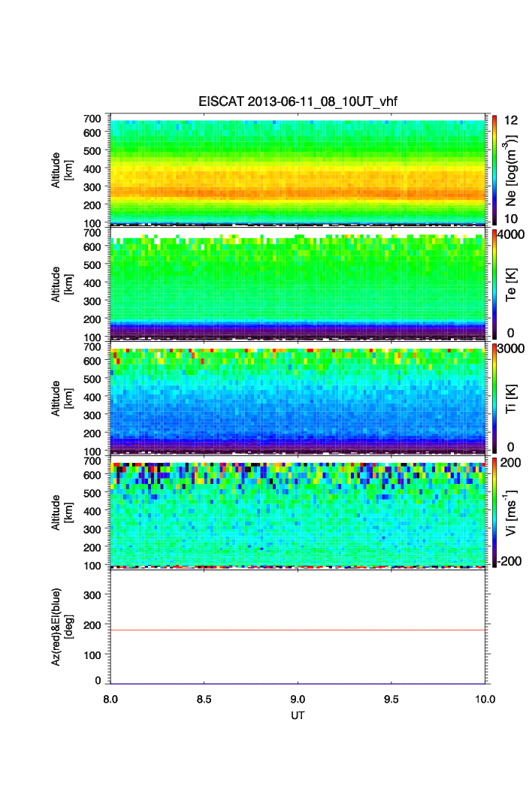This screenshot has width=532, height=798.
Task: Select the "UT" x-axis label
Action: pyautogui.click(x=298, y=715)
